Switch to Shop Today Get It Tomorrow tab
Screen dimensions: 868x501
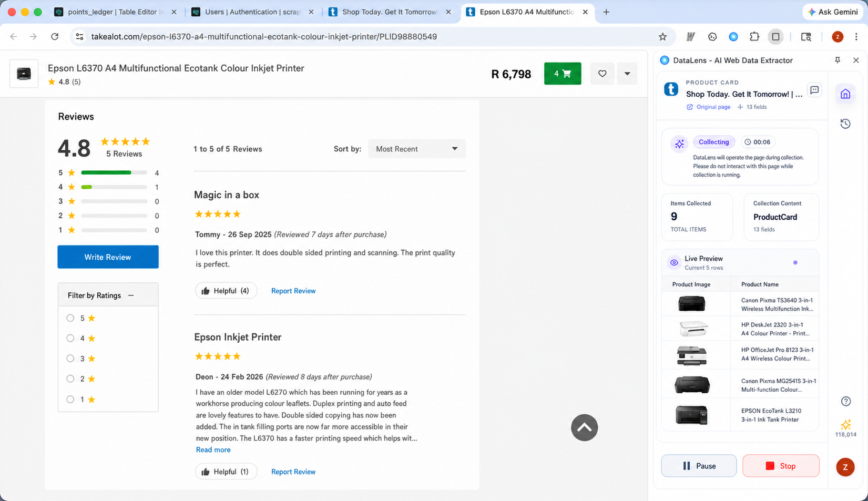(x=390, y=12)
